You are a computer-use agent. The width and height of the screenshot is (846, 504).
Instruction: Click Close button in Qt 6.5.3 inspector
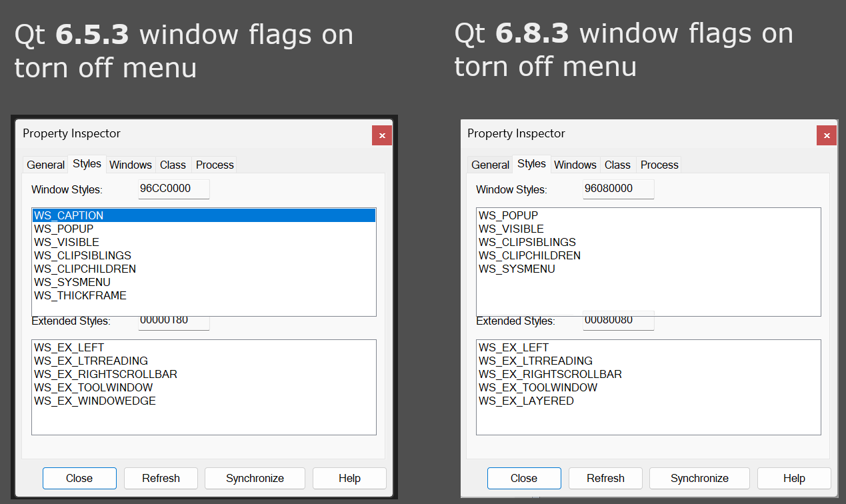[79, 478]
